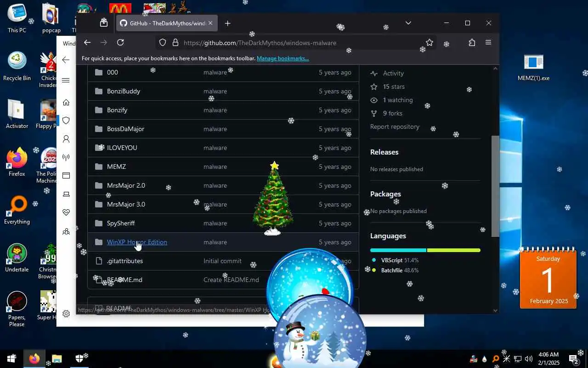
Task: View 1 watching list
Action: (398, 100)
